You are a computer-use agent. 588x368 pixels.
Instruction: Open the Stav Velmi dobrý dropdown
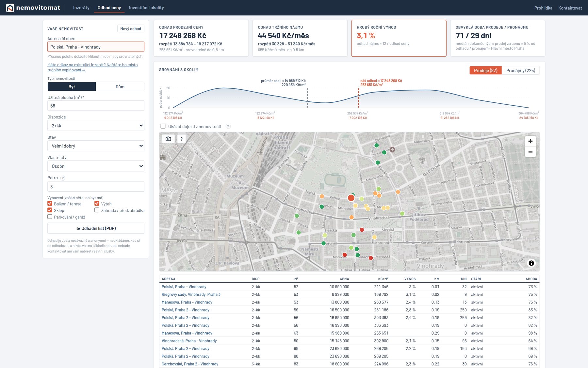coord(96,146)
